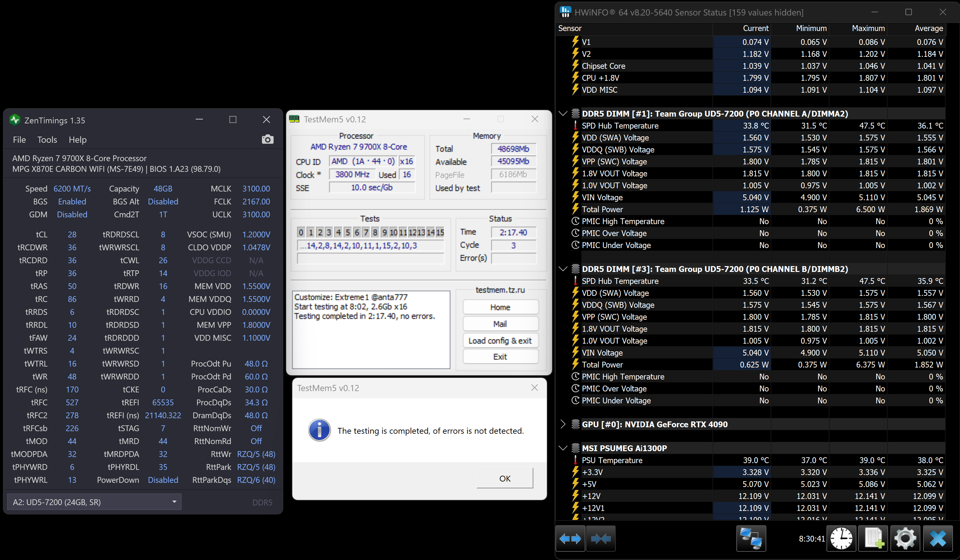Click the TestMem5 Home button
960x560 pixels.
(500, 307)
